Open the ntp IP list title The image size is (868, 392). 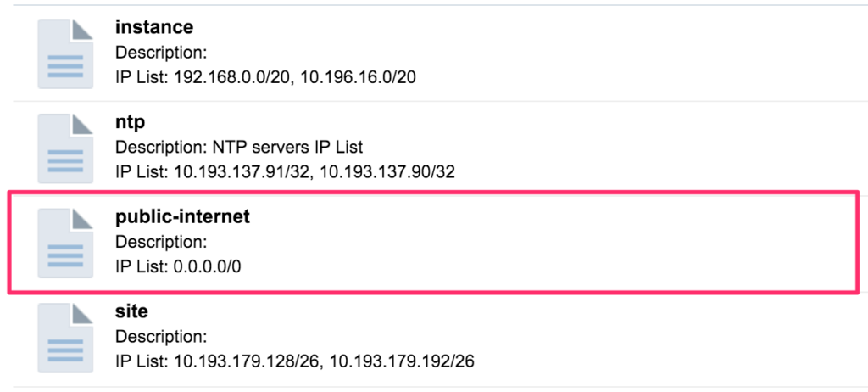pos(130,122)
